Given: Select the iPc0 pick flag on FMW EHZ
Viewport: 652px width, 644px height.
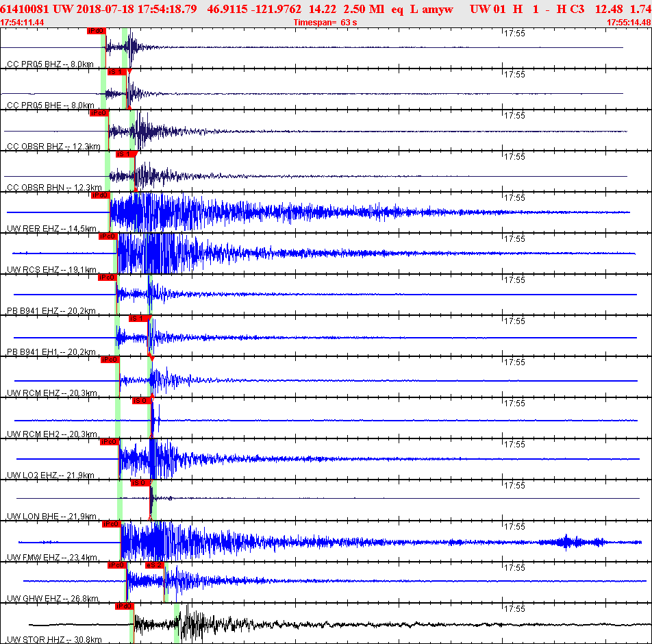Looking at the screenshot, I should (112, 524).
